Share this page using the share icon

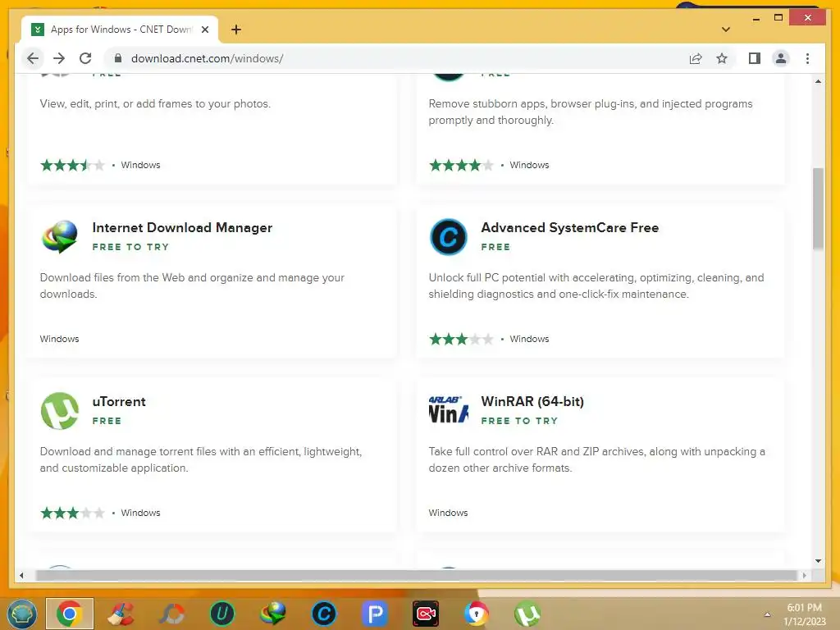coord(696,58)
